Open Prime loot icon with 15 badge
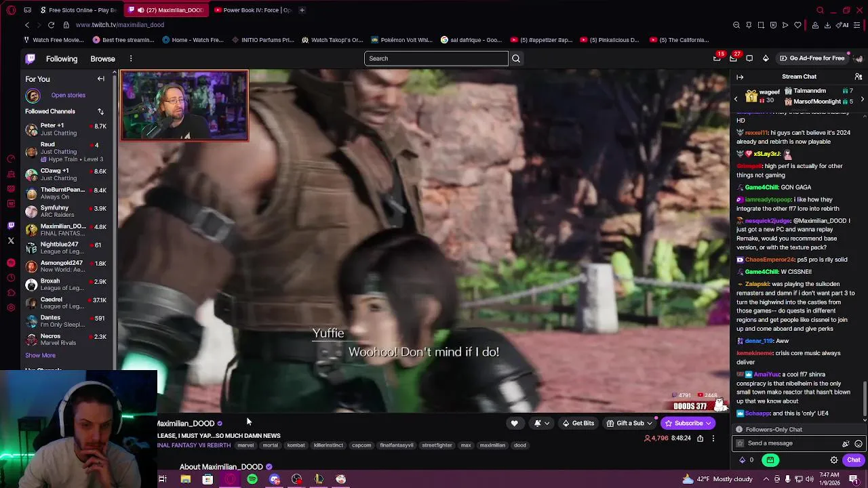 click(x=717, y=58)
